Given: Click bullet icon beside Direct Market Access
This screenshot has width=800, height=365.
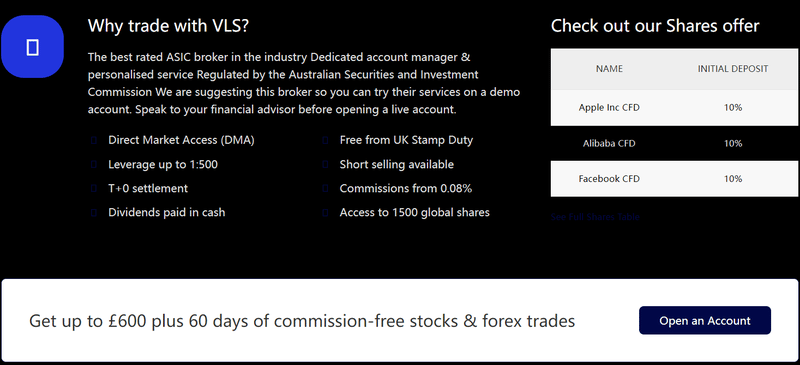Looking at the screenshot, I should [x=93, y=140].
